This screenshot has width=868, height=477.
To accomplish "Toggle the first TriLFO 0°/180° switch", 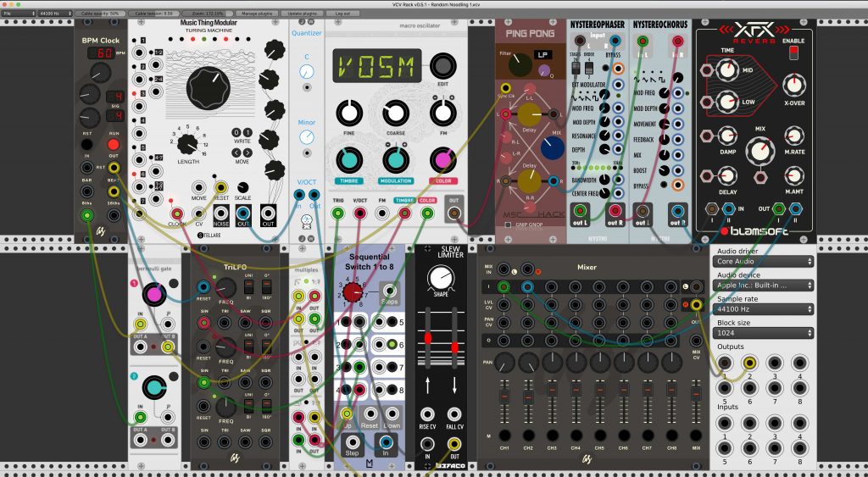I will tap(266, 286).
